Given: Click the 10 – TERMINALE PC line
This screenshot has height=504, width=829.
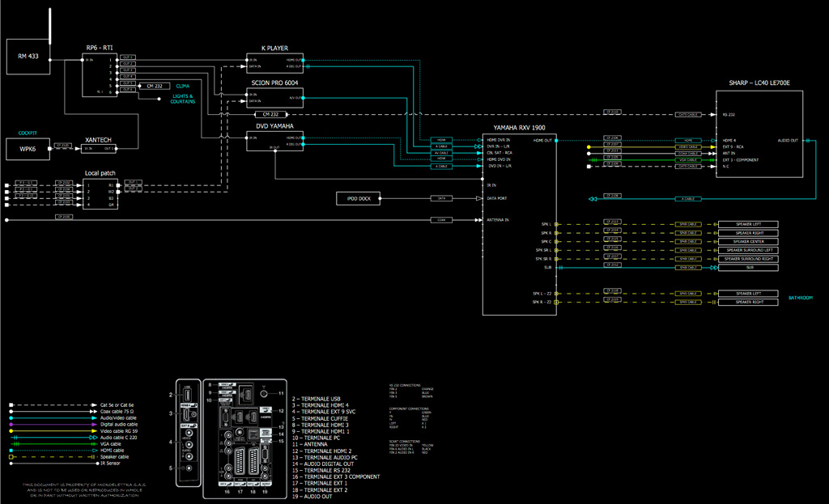Looking at the screenshot, I should [317, 438].
